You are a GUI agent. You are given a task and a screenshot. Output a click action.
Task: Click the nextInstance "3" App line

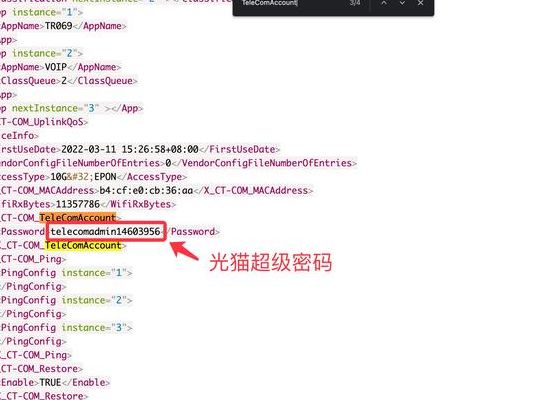point(71,108)
